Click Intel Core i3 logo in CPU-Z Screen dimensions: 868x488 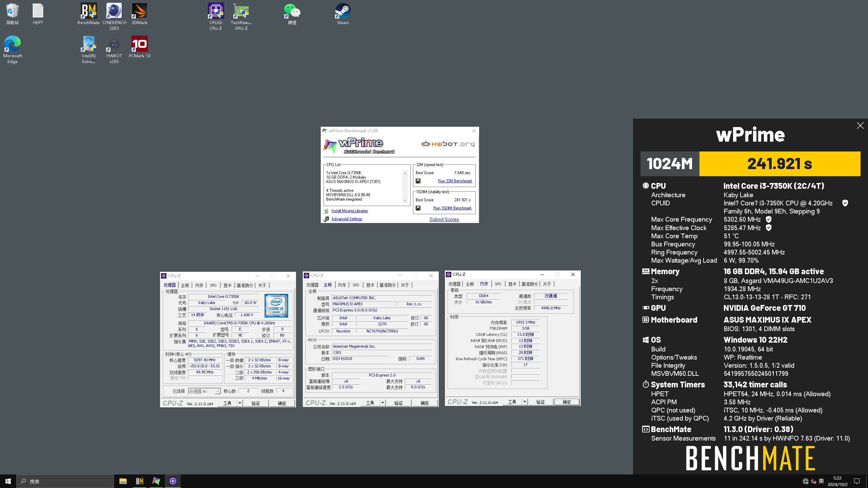pyautogui.click(x=276, y=306)
